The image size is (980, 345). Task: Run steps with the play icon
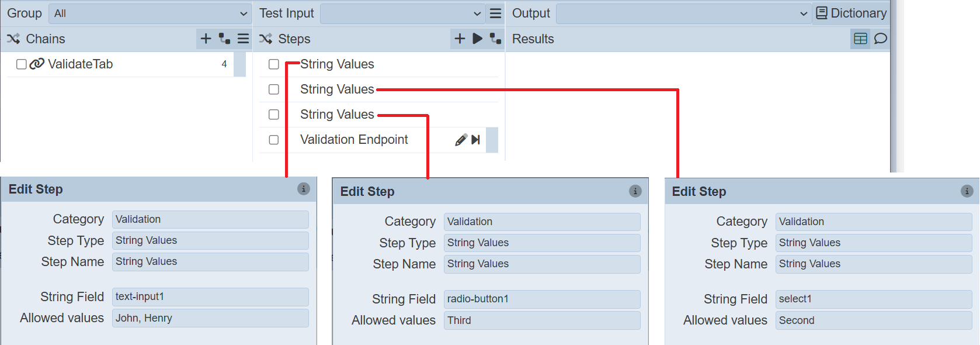(477, 39)
